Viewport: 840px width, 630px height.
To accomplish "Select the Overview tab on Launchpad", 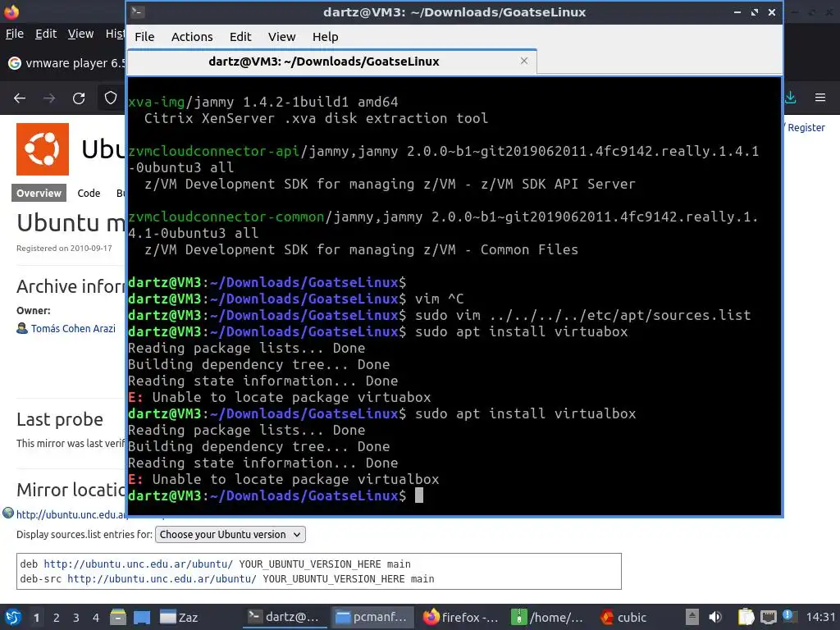I will point(39,193).
